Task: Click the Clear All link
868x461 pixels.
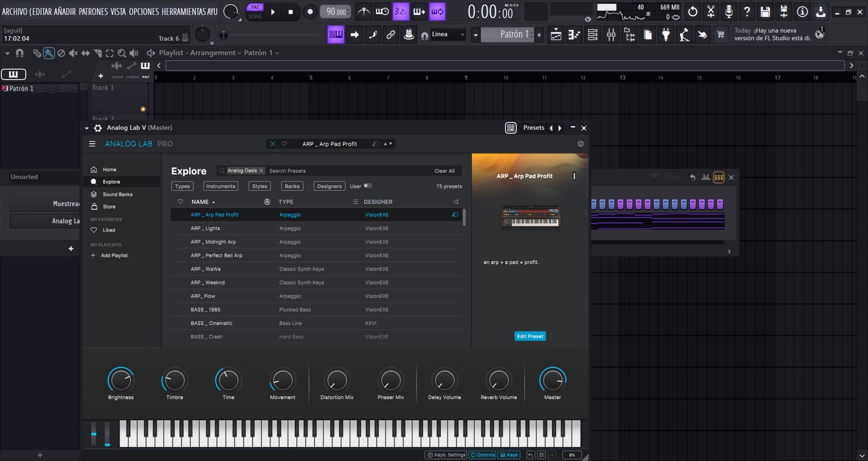Action: [x=445, y=171]
